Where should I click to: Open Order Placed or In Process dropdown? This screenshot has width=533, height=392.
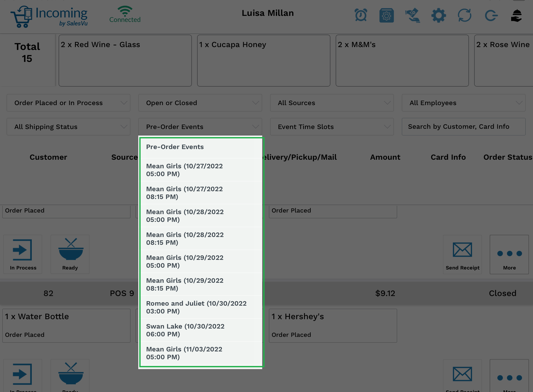68,103
